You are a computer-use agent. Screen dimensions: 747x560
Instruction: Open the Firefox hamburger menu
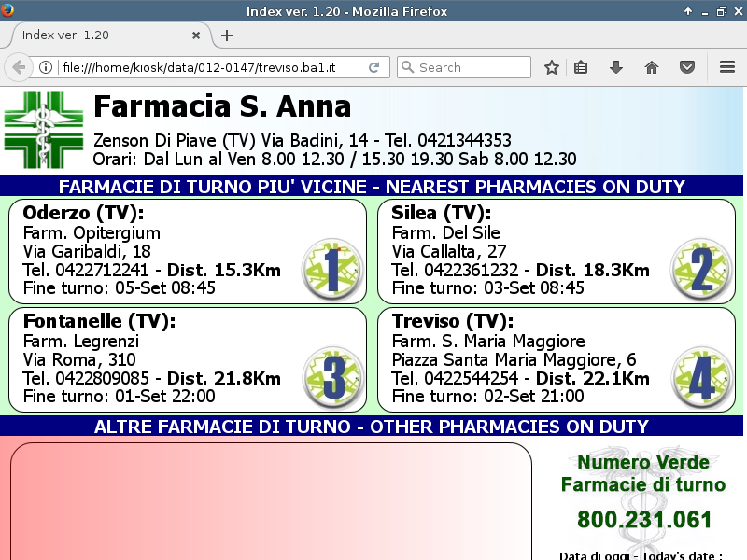pos(727,67)
